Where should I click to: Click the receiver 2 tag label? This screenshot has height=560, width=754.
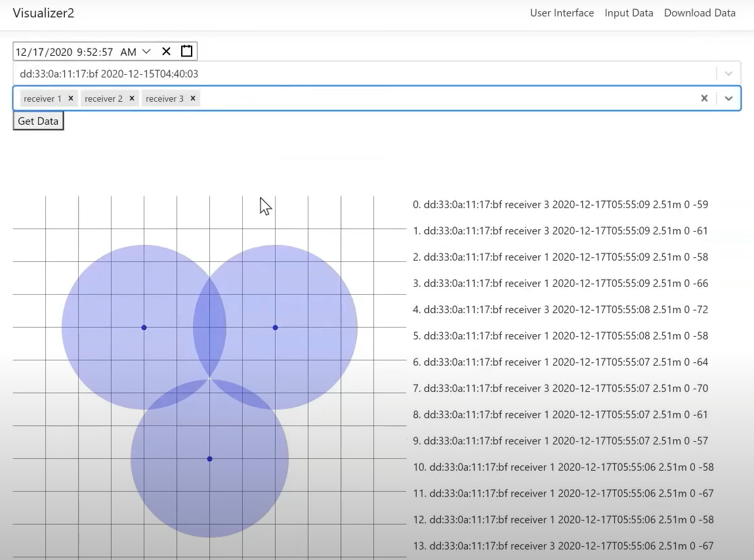104,98
